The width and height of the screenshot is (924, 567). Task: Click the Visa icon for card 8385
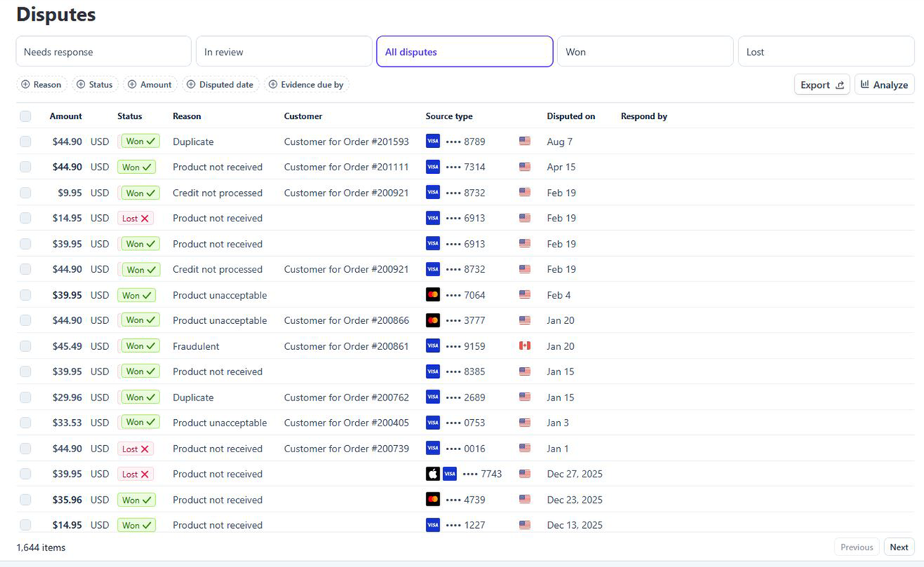tap(432, 372)
